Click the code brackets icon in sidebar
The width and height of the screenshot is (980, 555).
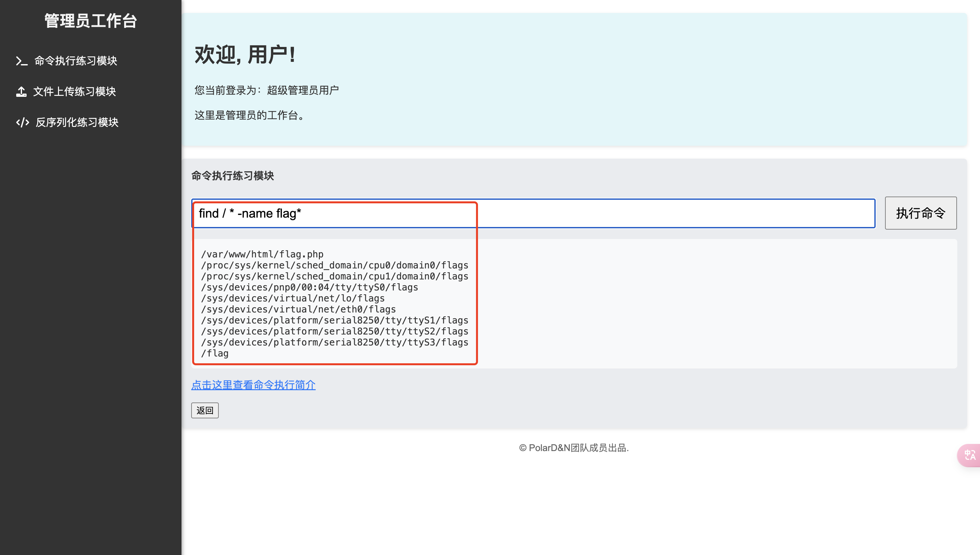click(22, 122)
